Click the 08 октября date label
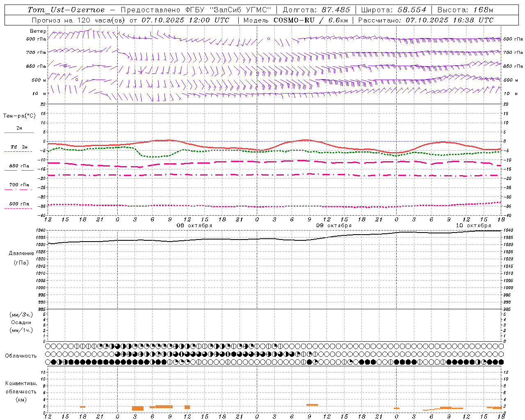This screenshot has height=420, width=525. [194, 226]
